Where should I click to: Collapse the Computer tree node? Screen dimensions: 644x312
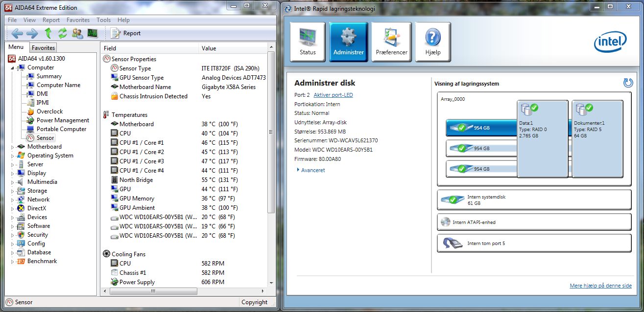tap(13, 67)
